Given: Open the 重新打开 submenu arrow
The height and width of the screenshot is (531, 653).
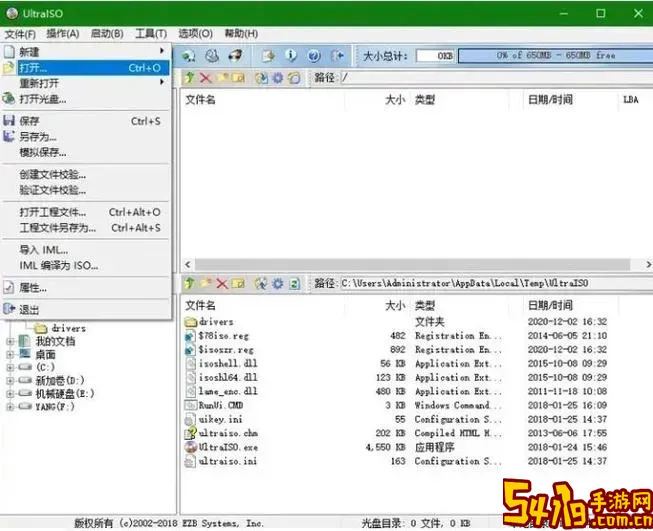Looking at the screenshot, I should point(162,82).
